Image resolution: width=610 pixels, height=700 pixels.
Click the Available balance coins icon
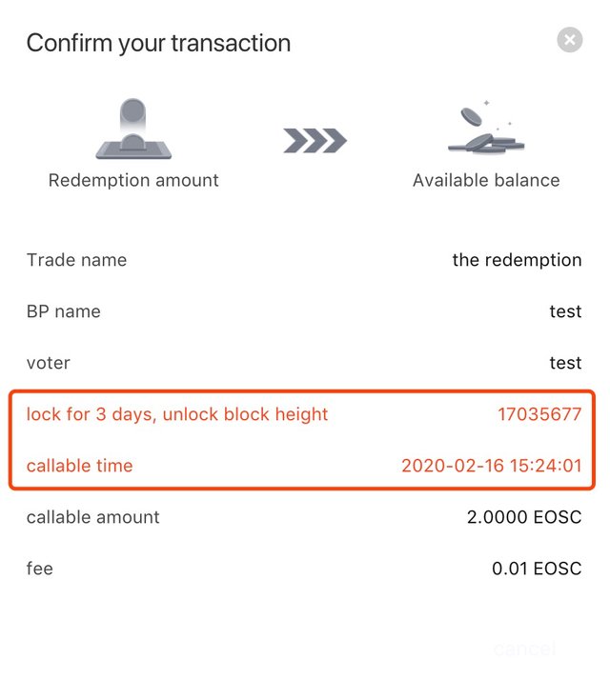pos(485,130)
